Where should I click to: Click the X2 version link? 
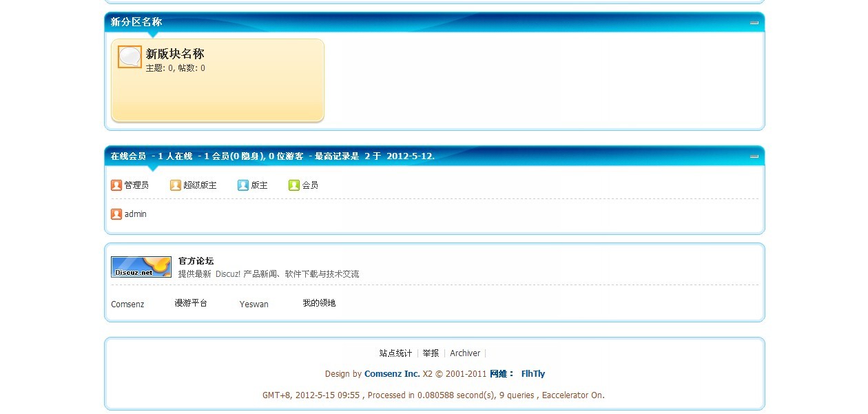click(x=428, y=374)
